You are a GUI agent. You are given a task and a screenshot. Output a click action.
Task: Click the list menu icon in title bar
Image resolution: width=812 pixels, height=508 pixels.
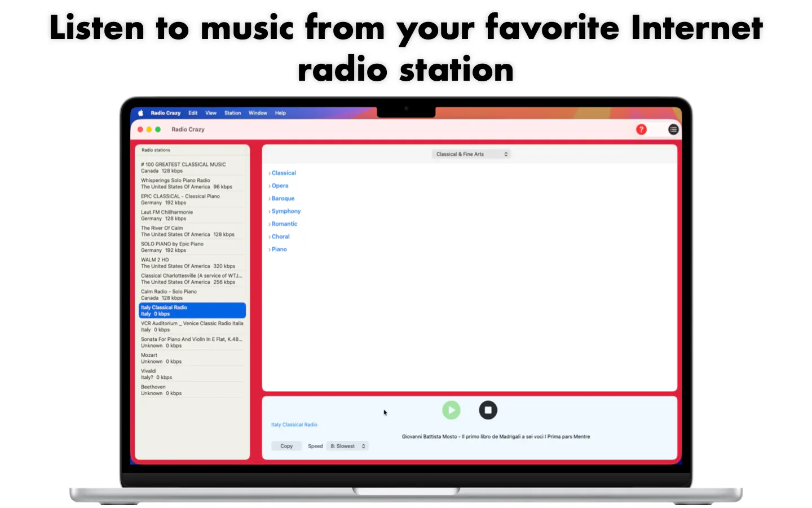click(x=673, y=129)
